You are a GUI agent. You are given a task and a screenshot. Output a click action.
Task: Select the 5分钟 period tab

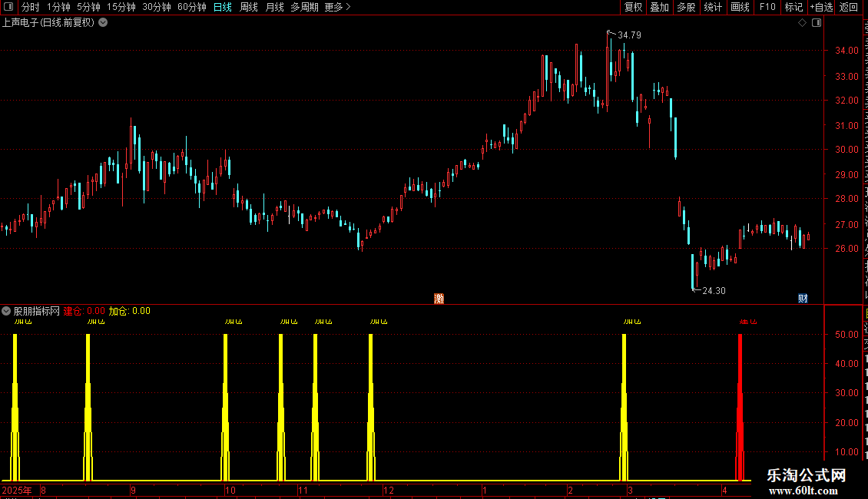[88, 7]
